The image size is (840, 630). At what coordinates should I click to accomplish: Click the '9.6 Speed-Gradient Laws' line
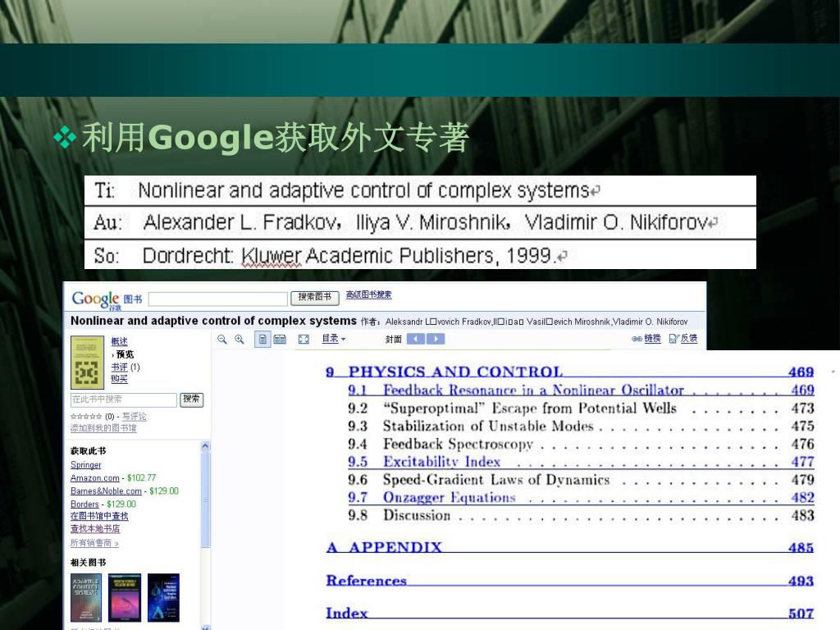[581, 480]
